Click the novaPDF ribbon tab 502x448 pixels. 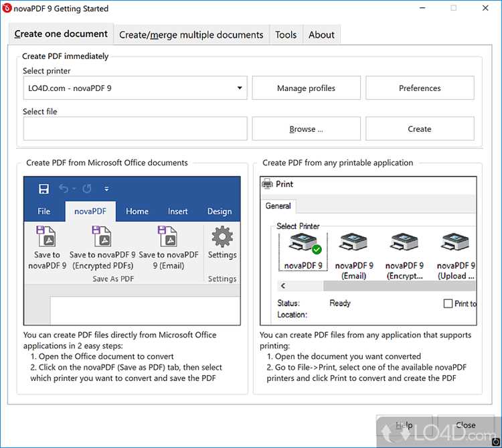click(x=90, y=212)
